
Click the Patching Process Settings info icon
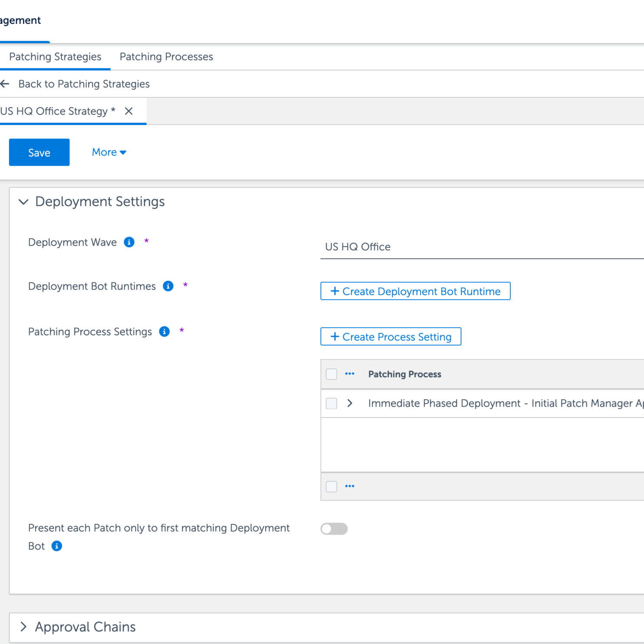(164, 332)
